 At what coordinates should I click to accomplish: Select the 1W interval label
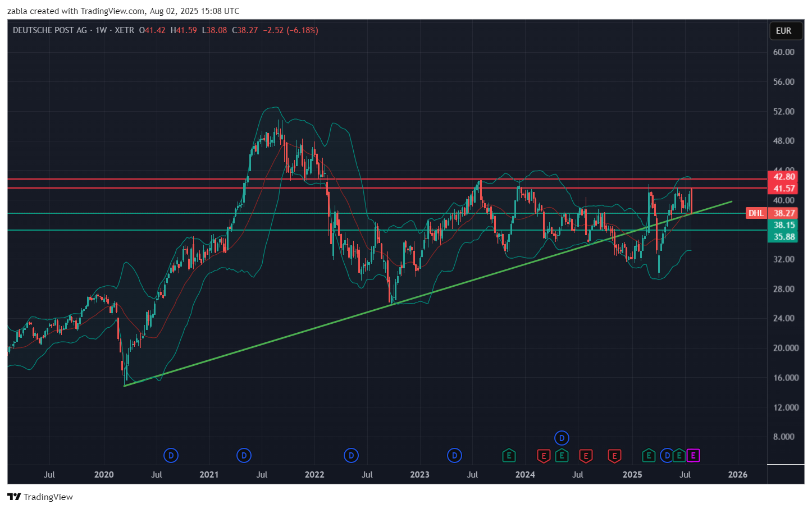(x=101, y=30)
